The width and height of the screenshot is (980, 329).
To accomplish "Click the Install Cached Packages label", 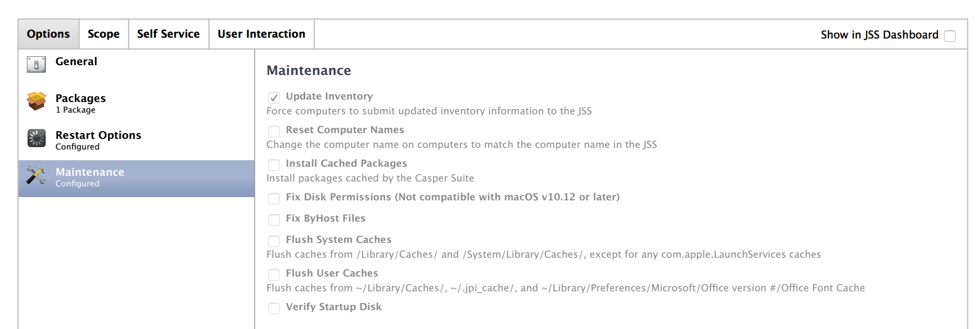I will [346, 163].
